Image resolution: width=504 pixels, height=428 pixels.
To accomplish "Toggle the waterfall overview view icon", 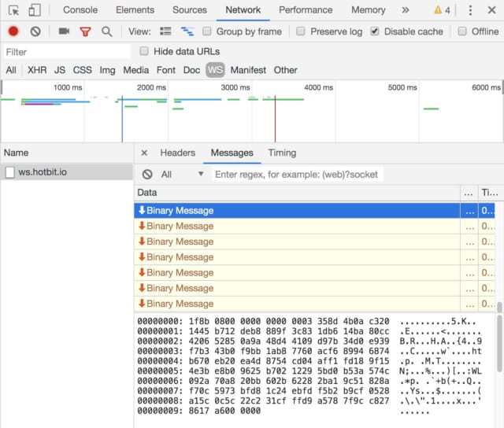I will coord(187,31).
